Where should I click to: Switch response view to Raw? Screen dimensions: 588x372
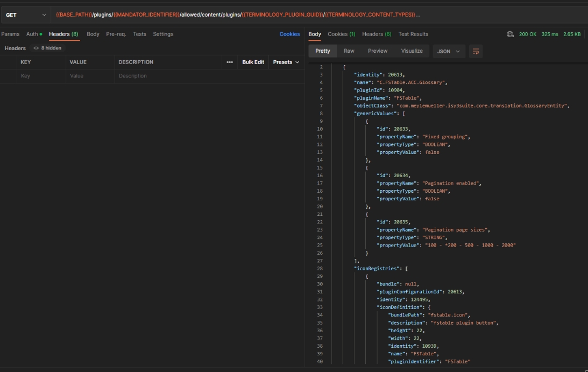tap(349, 51)
